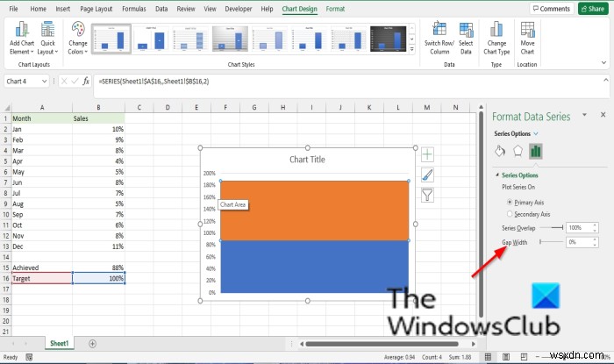614x364 pixels.
Task: Click the Gap Width slider track
Action: [552, 242]
